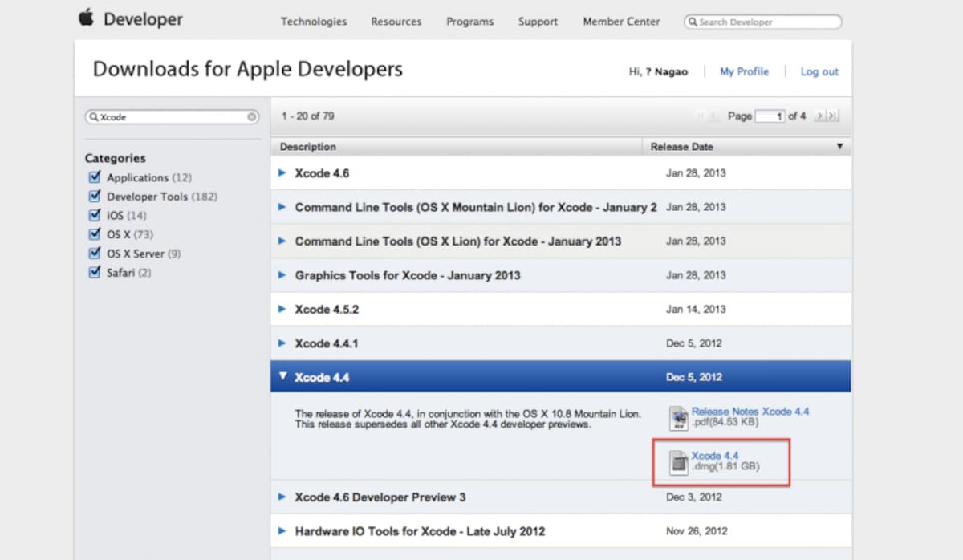Expand the Xcode 4.5.2 entry

(x=282, y=309)
